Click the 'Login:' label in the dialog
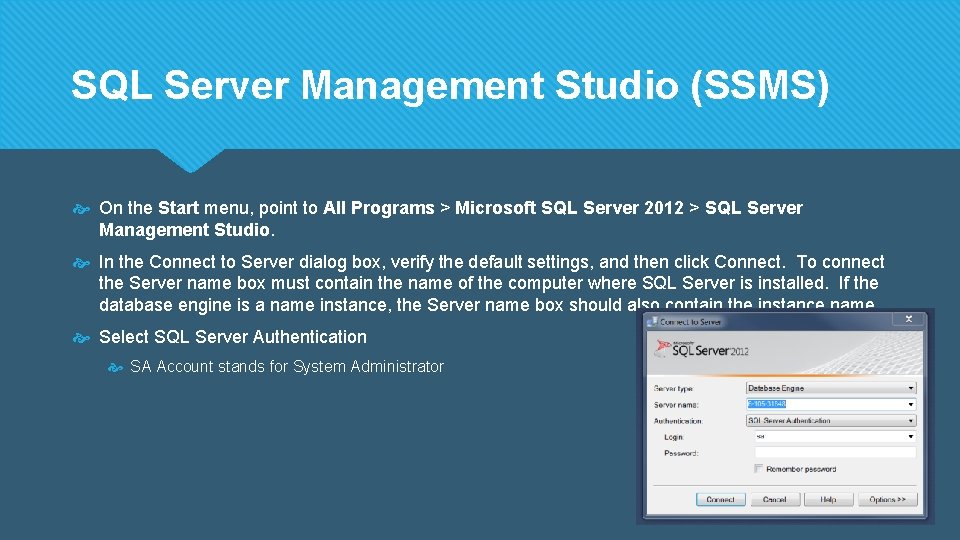 coord(673,437)
